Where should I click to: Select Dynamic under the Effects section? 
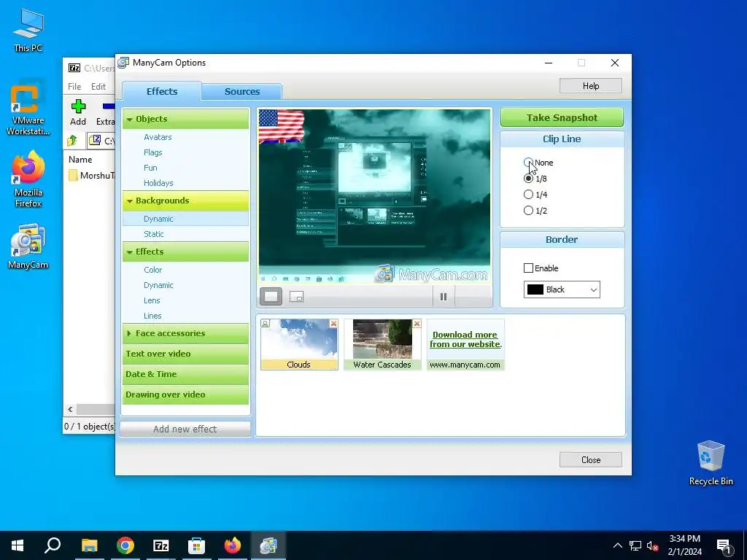coord(158,285)
